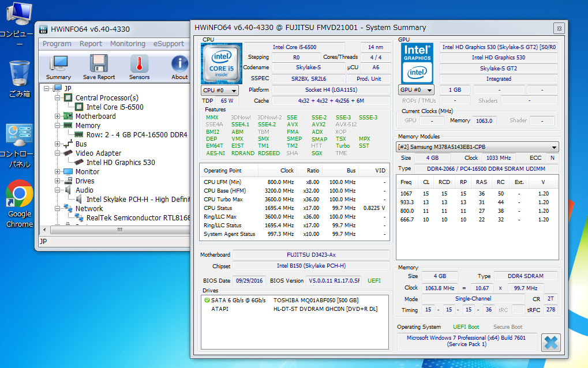Viewport: 588px width, 368px height.
Task: Click the Intel Graphics logo
Action: point(417,63)
